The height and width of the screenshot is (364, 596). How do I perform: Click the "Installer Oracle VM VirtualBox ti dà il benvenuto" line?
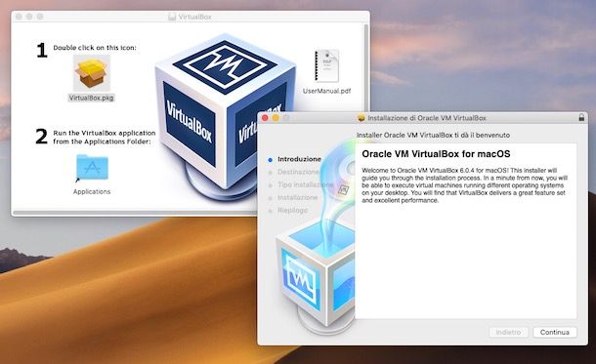[x=433, y=135]
